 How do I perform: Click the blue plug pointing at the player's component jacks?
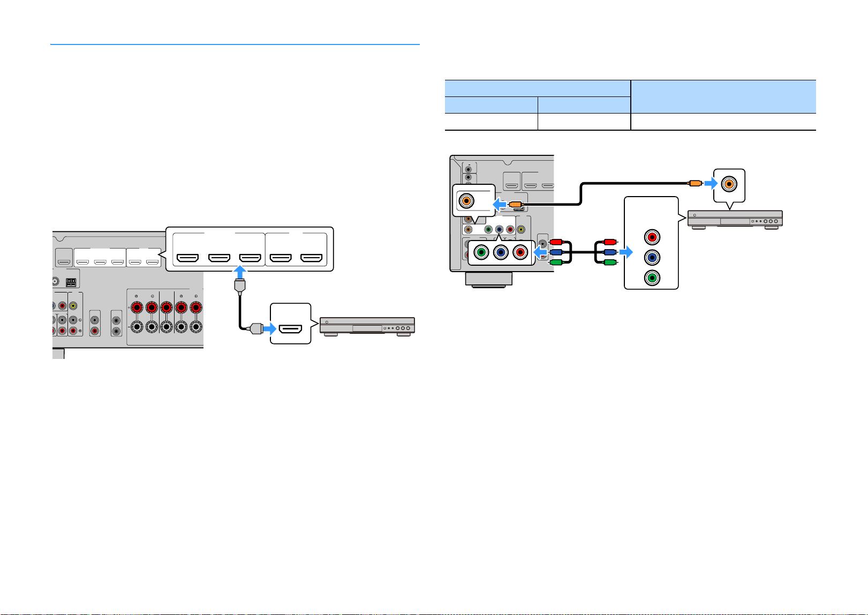pyautogui.click(x=610, y=252)
